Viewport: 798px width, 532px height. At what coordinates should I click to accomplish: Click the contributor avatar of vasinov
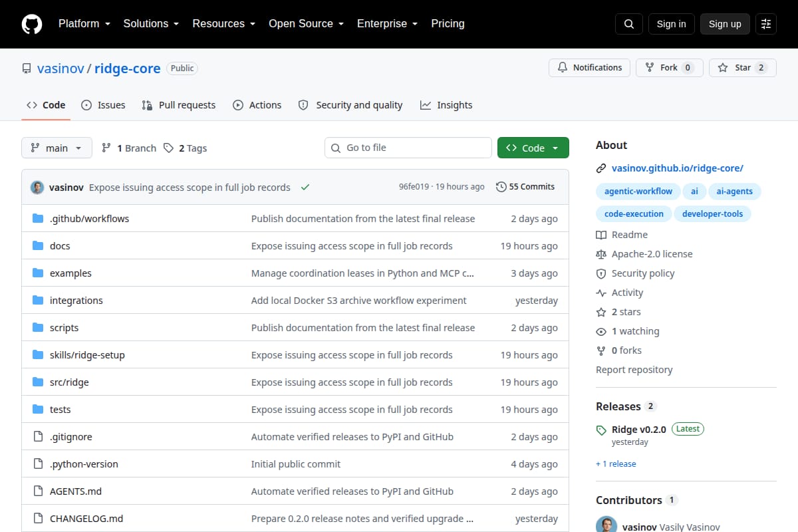tap(606, 525)
